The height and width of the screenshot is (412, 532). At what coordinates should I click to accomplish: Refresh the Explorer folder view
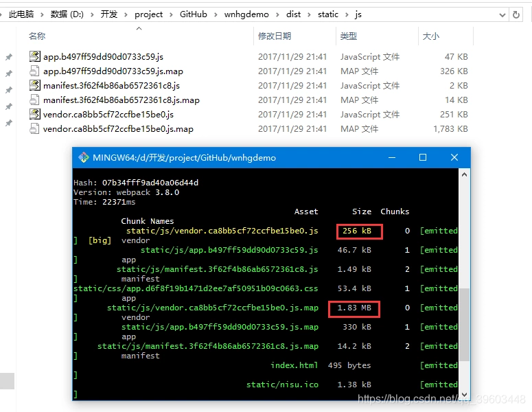[516, 14]
